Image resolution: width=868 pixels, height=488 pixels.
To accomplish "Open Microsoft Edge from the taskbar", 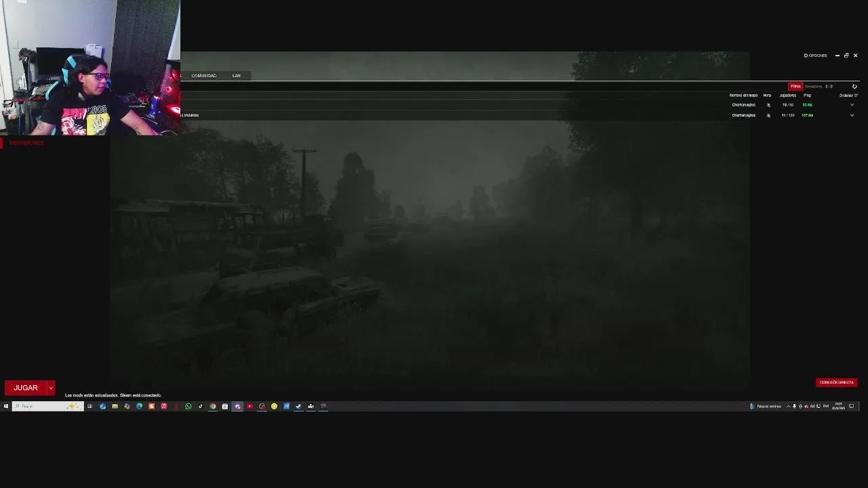I will 139,406.
